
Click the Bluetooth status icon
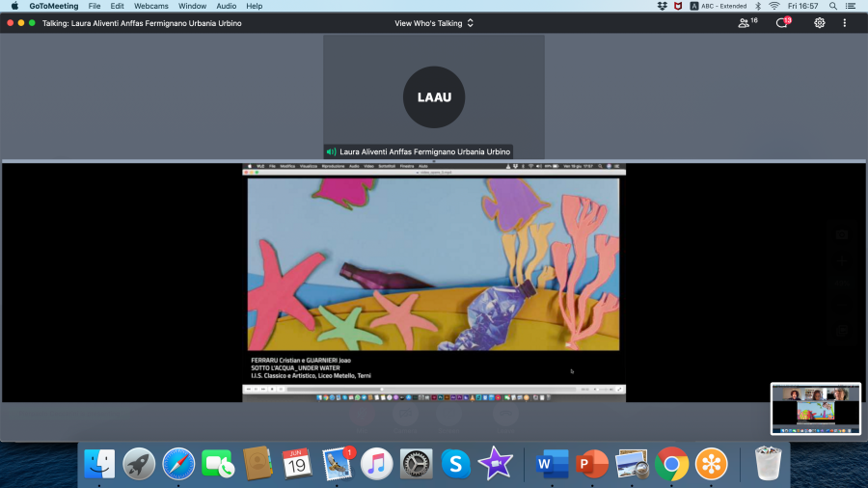pyautogui.click(x=758, y=6)
